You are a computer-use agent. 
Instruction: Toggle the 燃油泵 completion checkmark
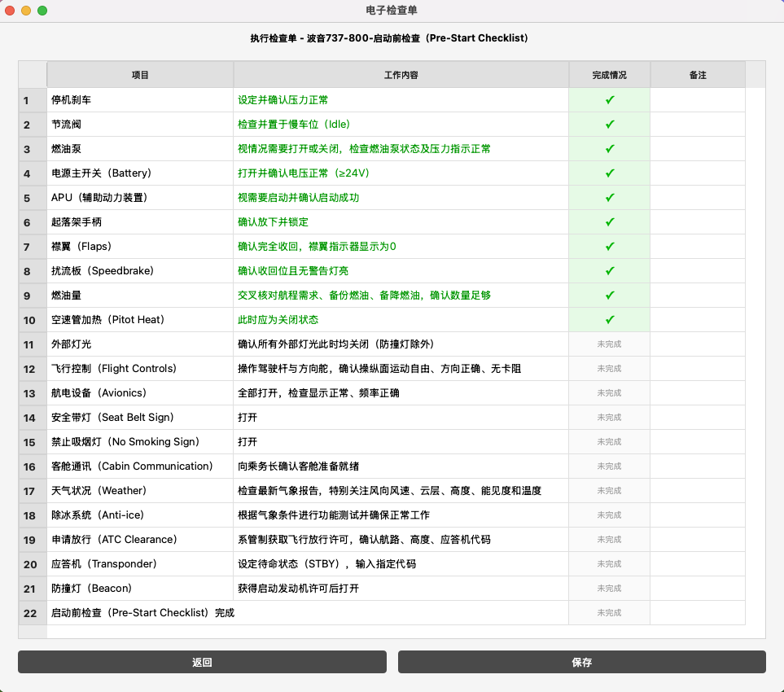pyautogui.click(x=610, y=149)
